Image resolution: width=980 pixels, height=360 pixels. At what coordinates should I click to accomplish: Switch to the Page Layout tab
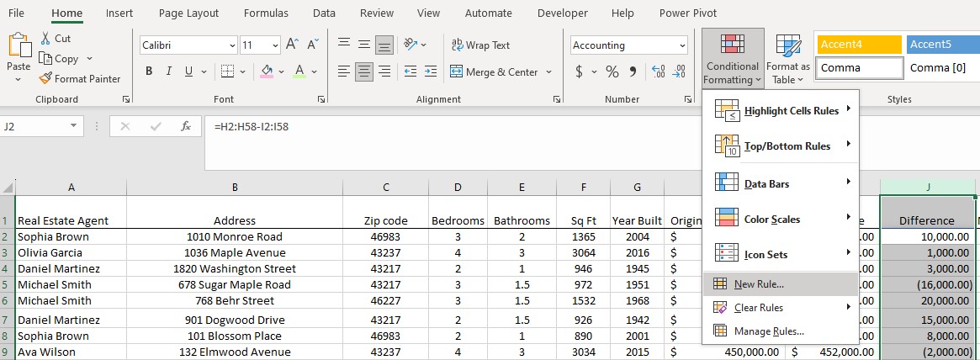(x=188, y=13)
